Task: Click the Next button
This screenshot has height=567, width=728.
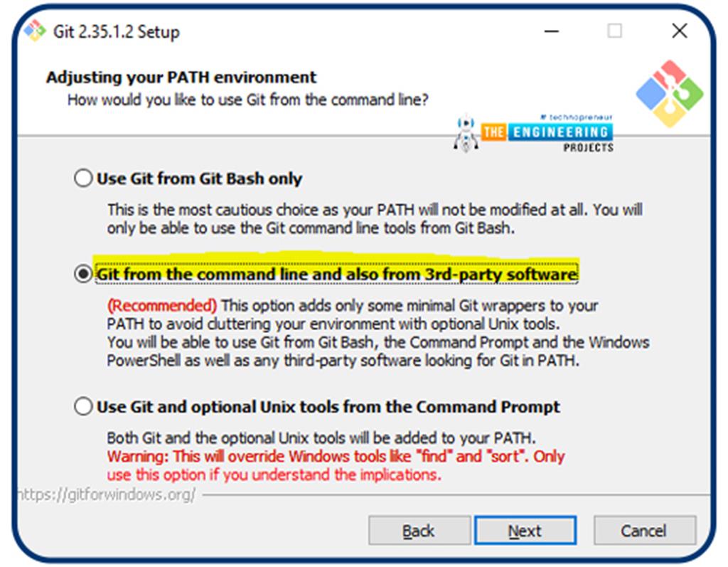Action: (x=525, y=530)
